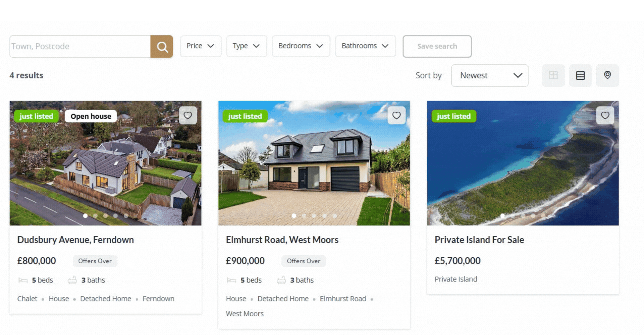The height and width of the screenshot is (335, 644).
Task: Expand the Bedrooms filter dropdown
Action: pos(301,46)
